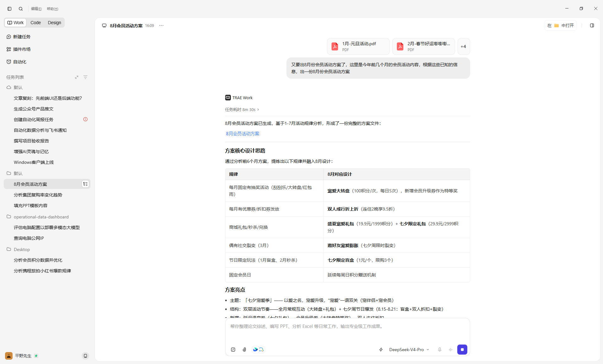Open the filter icon in 任务列表 header
The width and height of the screenshot is (603, 364).
coord(85,77)
